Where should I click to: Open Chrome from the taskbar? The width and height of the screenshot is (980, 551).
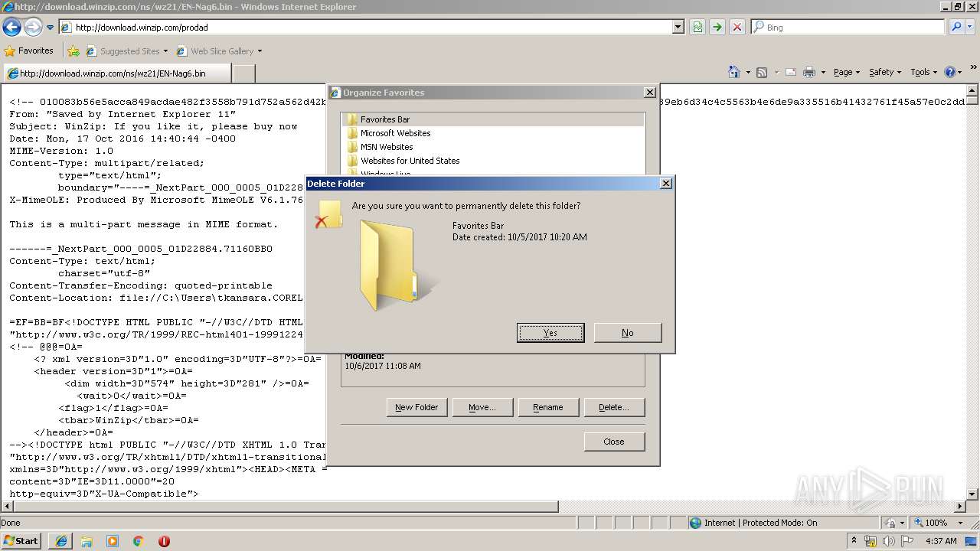[x=139, y=541]
